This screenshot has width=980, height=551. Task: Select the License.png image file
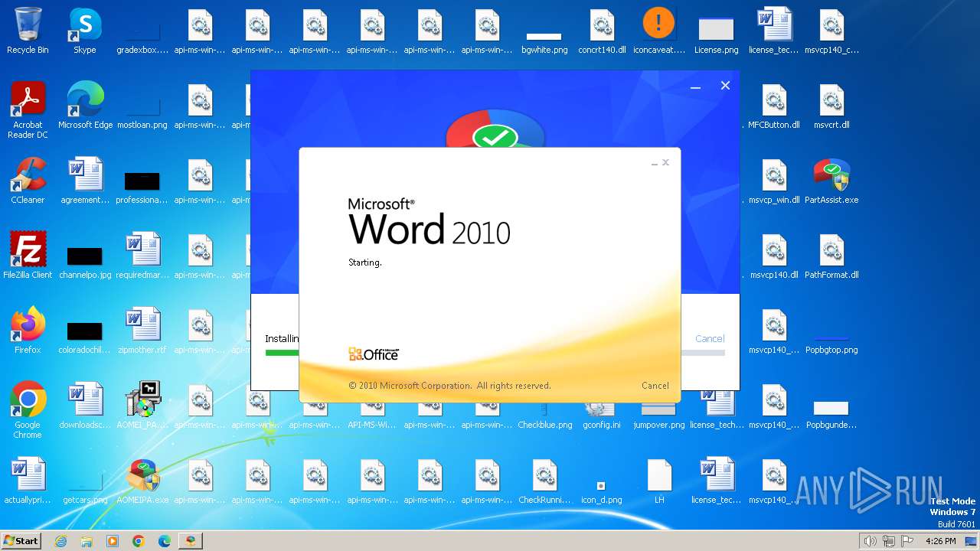click(x=717, y=35)
